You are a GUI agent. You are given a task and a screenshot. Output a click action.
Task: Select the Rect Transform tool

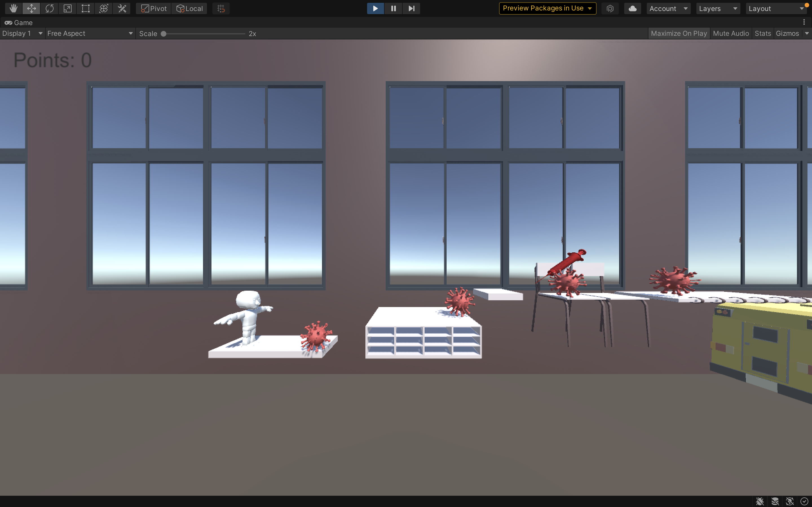point(85,8)
